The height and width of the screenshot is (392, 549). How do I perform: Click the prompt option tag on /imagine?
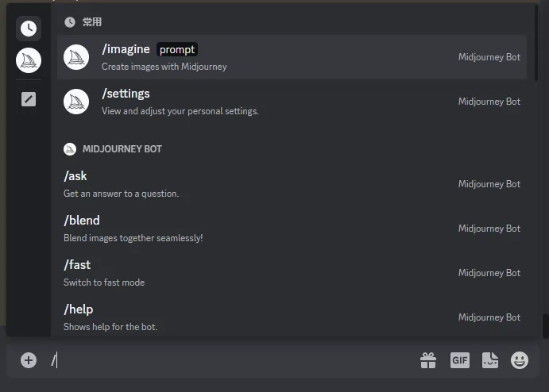pos(177,50)
